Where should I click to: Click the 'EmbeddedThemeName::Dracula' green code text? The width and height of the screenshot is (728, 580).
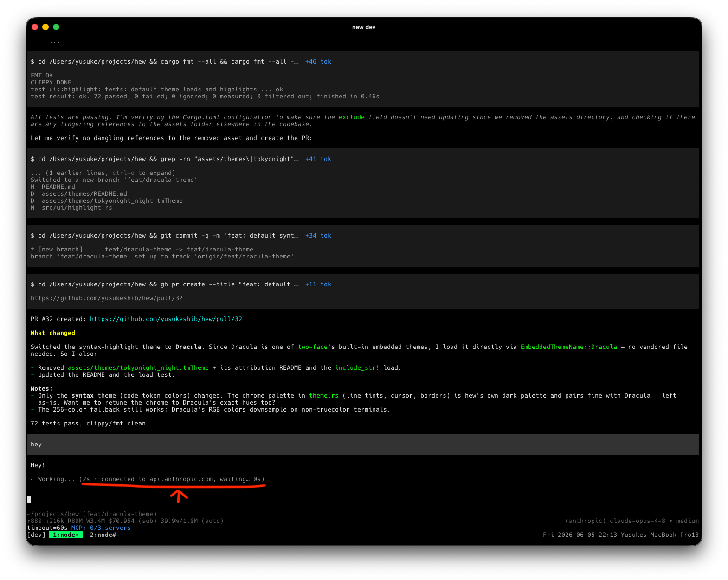point(569,347)
